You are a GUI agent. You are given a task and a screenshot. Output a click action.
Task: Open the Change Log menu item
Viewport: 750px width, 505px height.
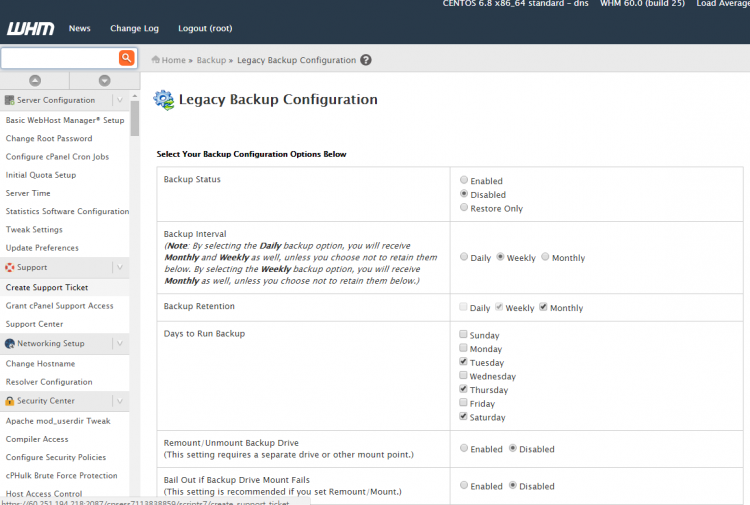click(x=134, y=28)
